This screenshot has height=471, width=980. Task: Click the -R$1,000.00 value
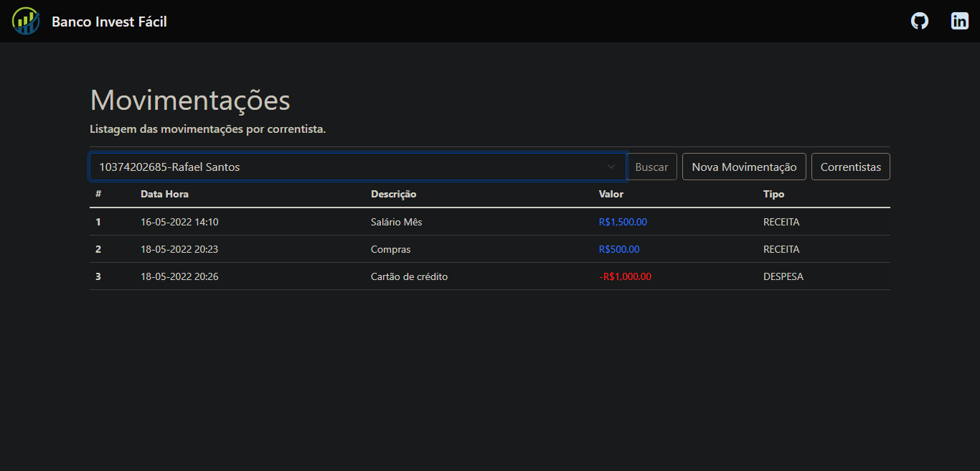tap(626, 276)
